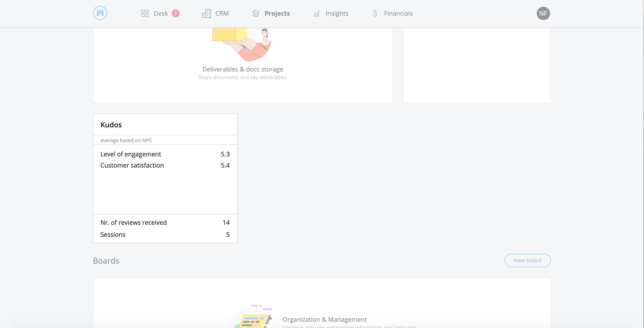Viewport: 644px width, 328px height.
Task: Click the Sessions value 5
Action: click(x=228, y=235)
